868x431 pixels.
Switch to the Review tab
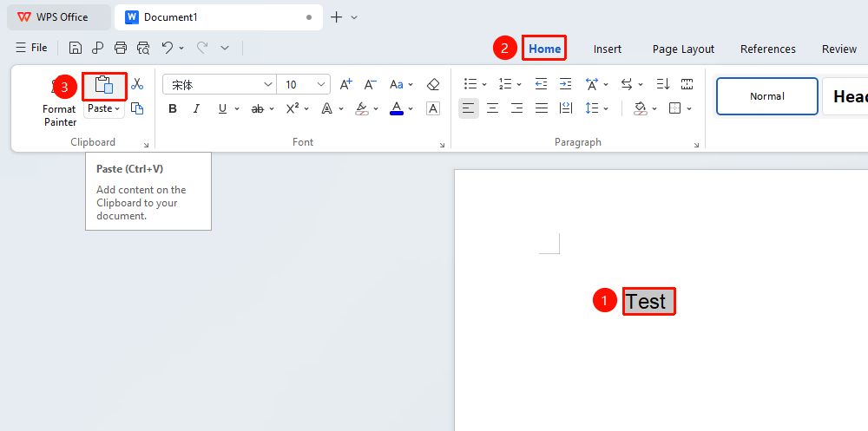coord(839,49)
